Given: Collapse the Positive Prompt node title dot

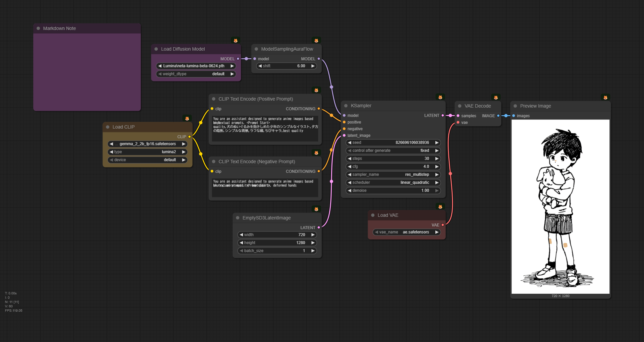Looking at the screenshot, I should (x=214, y=99).
